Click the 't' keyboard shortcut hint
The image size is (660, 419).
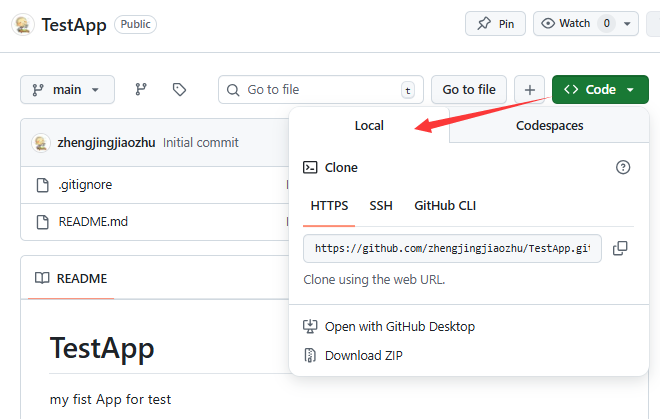[x=407, y=90]
